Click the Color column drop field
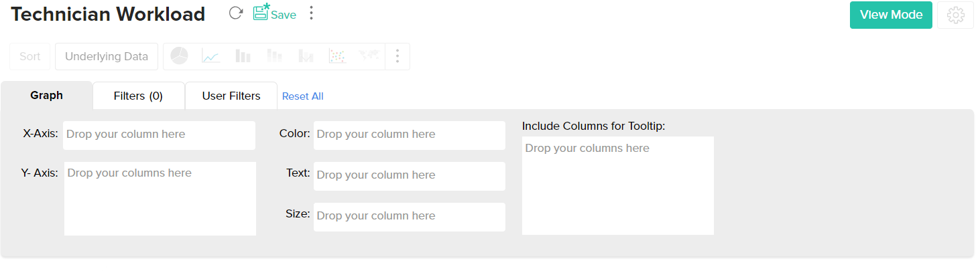The image size is (980, 271). (409, 134)
